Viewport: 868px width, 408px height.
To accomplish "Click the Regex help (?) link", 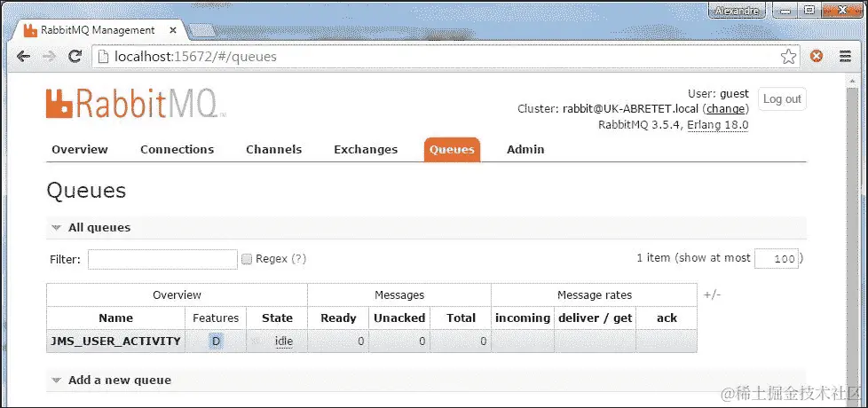I will [x=299, y=259].
